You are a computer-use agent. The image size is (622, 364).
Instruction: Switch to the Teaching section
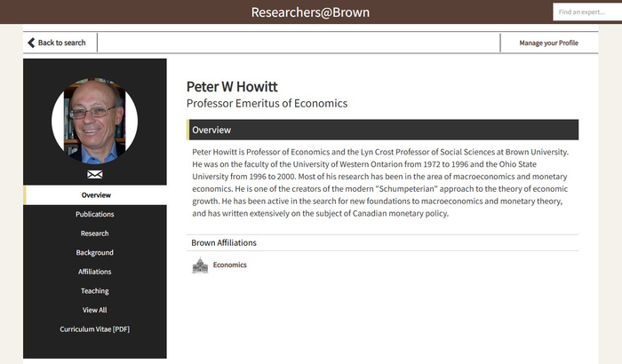[95, 291]
